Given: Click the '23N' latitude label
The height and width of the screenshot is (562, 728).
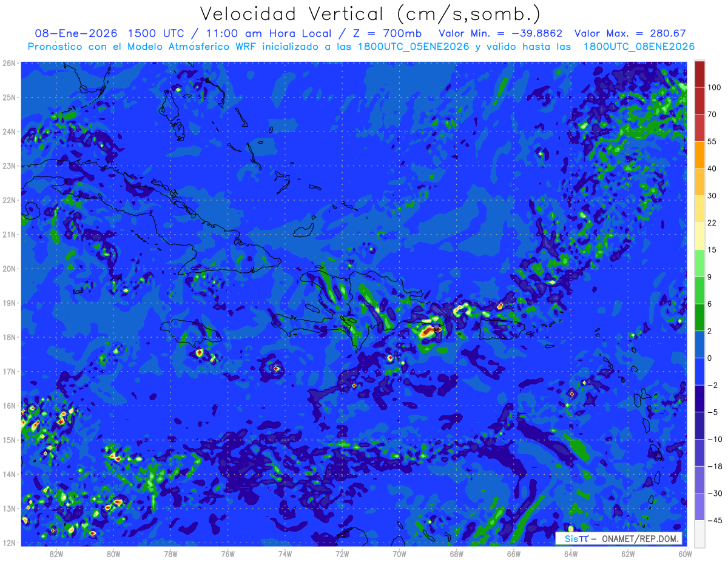Looking at the screenshot, I should pyautogui.click(x=9, y=166).
